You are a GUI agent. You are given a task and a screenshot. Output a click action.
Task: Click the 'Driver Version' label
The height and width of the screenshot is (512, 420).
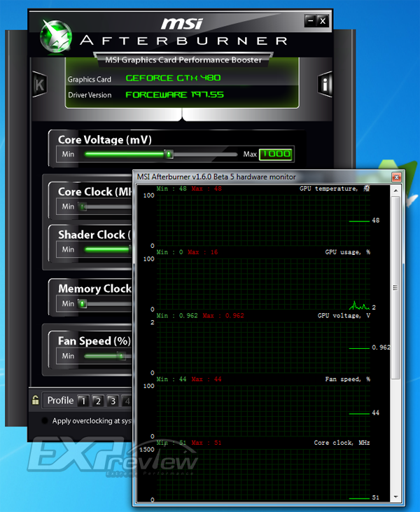click(90, 95)
